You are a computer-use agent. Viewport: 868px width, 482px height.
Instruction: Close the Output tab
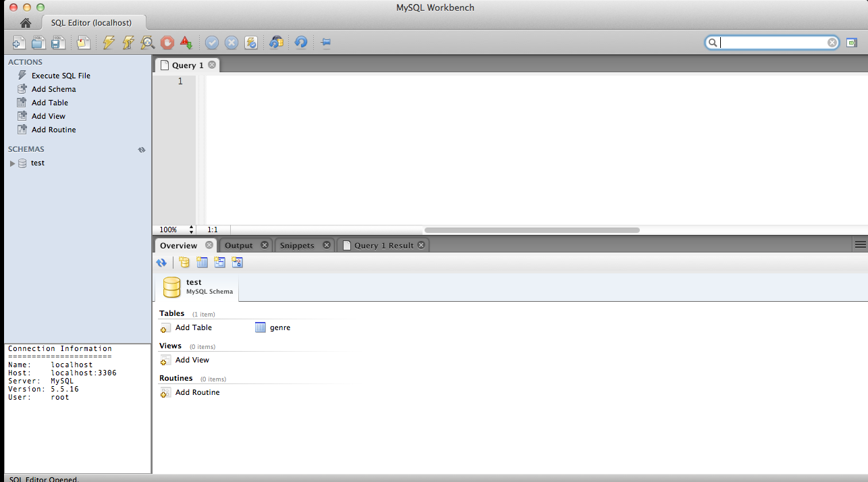265,245
